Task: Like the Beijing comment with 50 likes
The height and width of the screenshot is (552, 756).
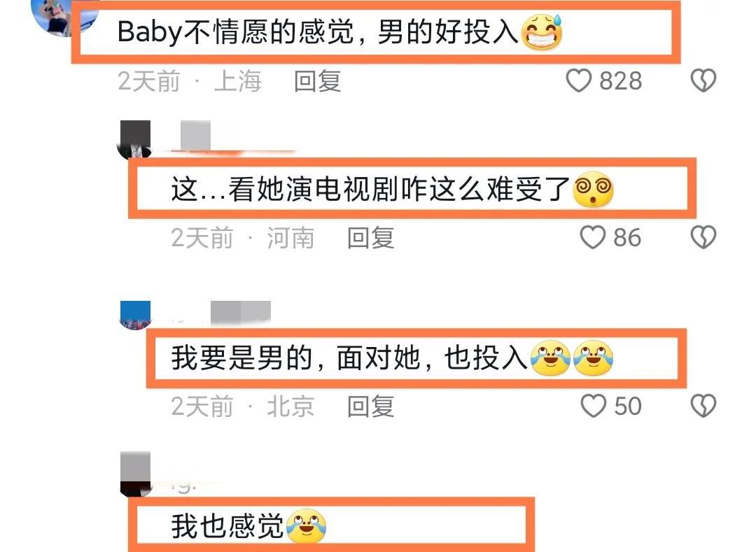Action: (x=593, y=406)
